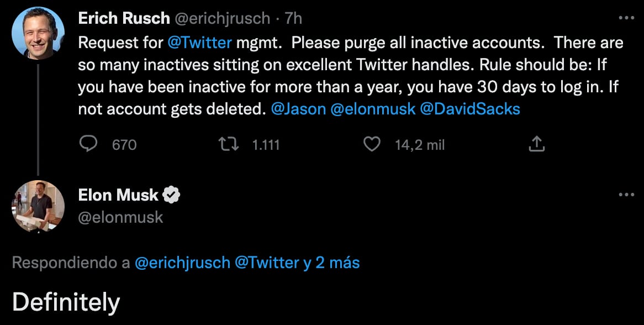This screenshot has width=644, height=325.
Task: View the 14,2 mil likes count
Action: coord(420,144)
